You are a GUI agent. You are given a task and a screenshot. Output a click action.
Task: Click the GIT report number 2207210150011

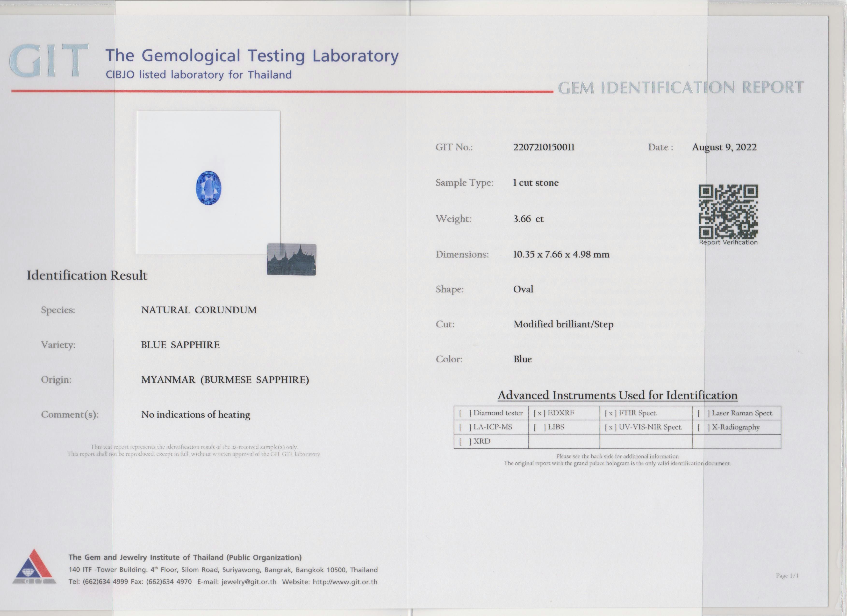coord(543,147)
